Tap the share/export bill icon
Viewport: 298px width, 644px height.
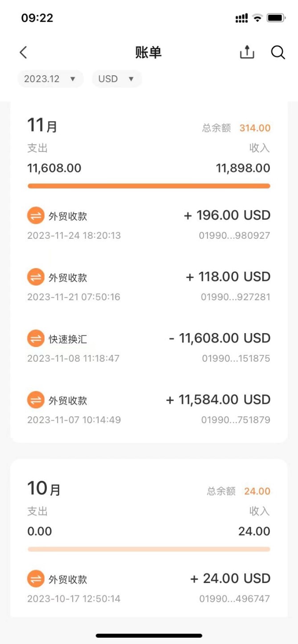[247, 52]
